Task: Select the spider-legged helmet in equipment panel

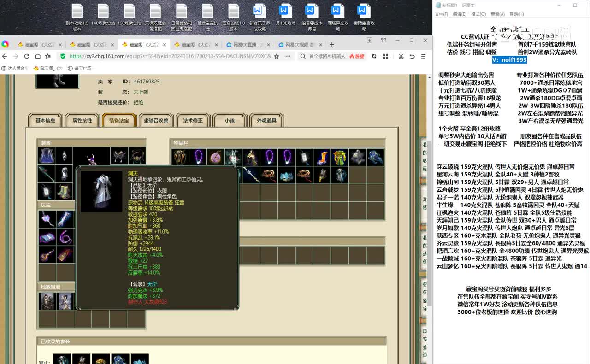Action: tap(119, 156)
